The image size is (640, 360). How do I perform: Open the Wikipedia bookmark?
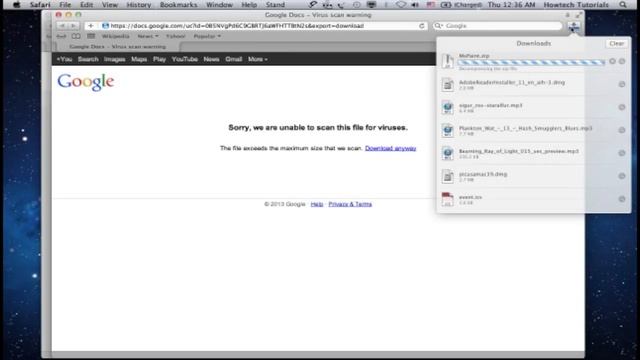(x=116, y=36)
